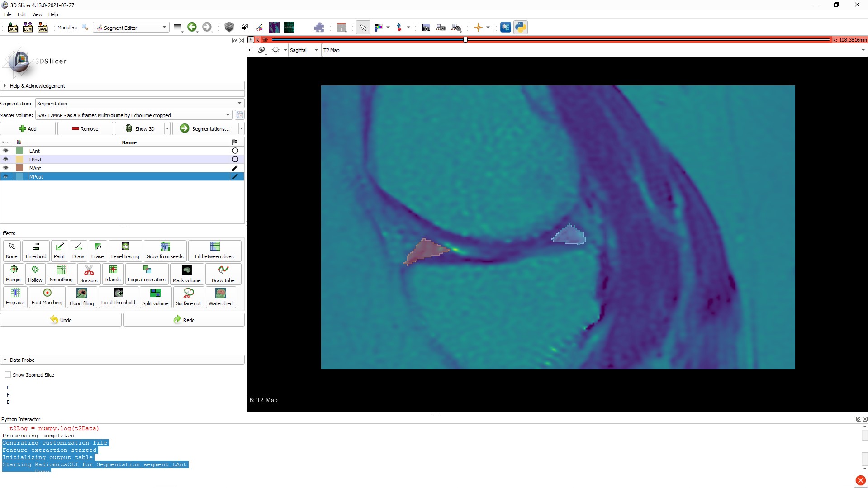Add a new segment
This screenshot has height=488, width=868.
tap(27, 128)
